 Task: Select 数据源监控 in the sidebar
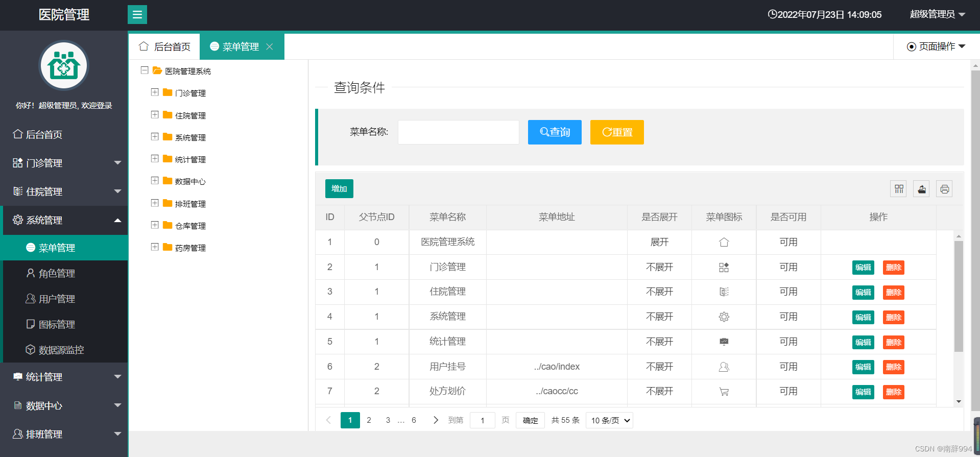tap(64, 350)
